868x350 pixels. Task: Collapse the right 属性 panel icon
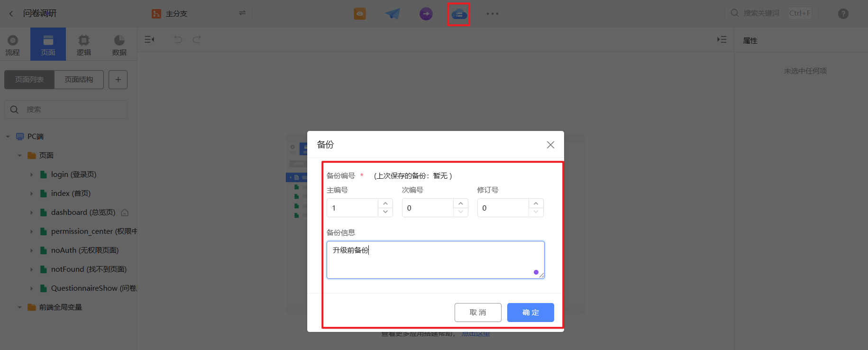coord(722,39)
